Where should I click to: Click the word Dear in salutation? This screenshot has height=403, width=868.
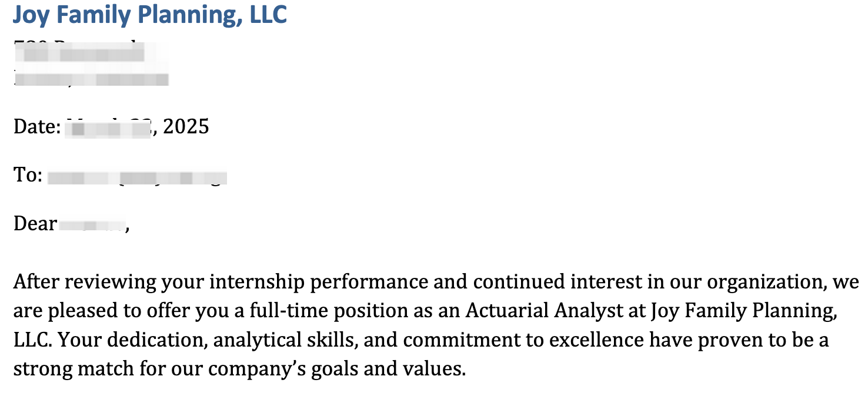35,224
